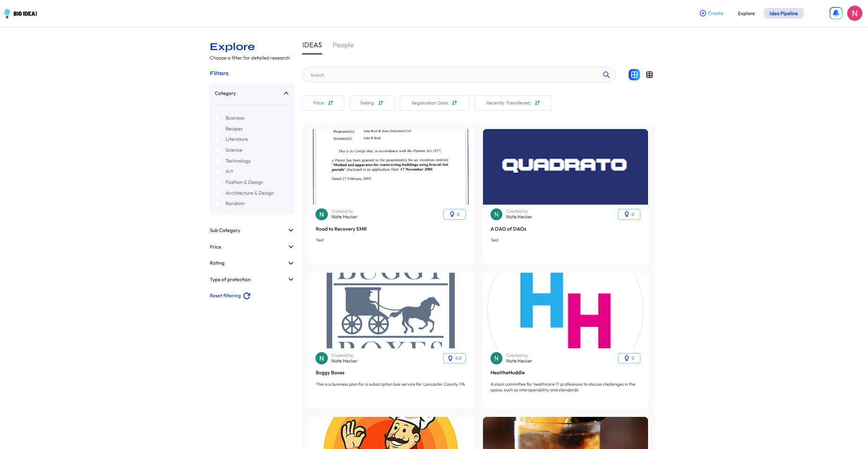Check the Architecture & Design filter
This screenshot has width=868, height=449.
tap(218, 193)
